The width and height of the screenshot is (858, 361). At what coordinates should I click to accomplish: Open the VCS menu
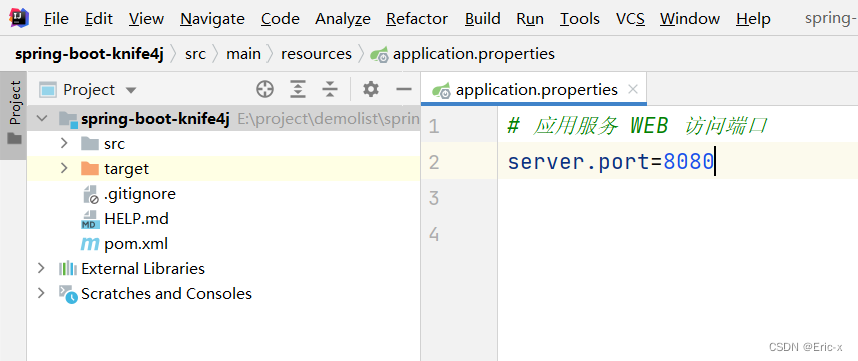(630, 19)
